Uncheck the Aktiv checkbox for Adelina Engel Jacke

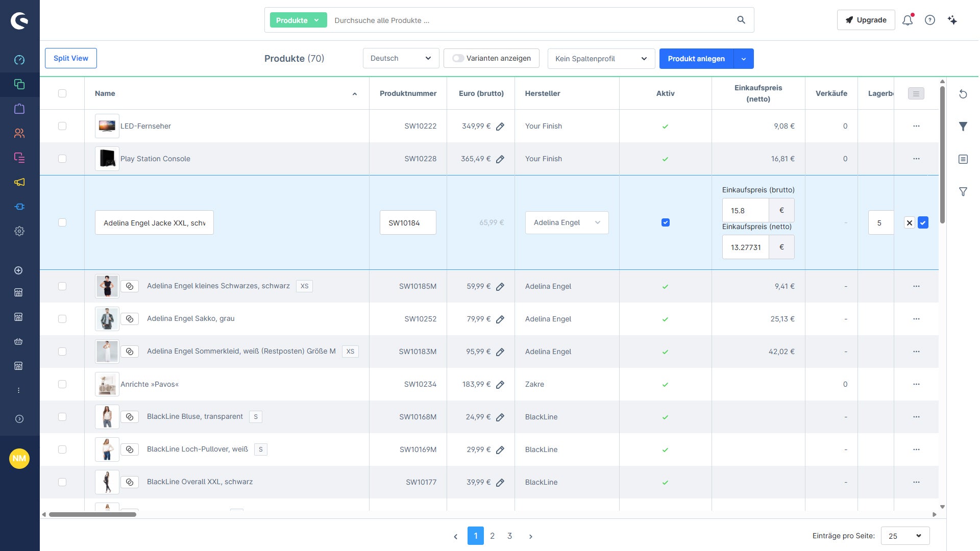coord(666,222)
